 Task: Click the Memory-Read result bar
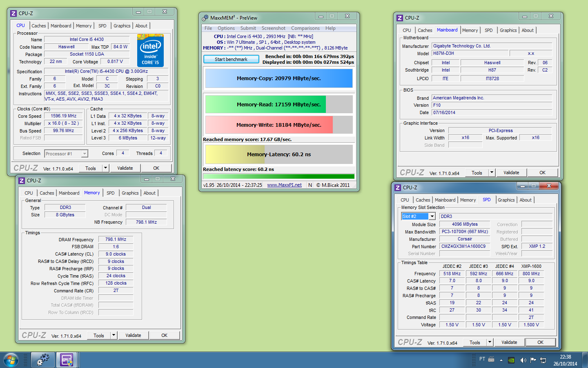pyautogui.click(x=279, y=104)
